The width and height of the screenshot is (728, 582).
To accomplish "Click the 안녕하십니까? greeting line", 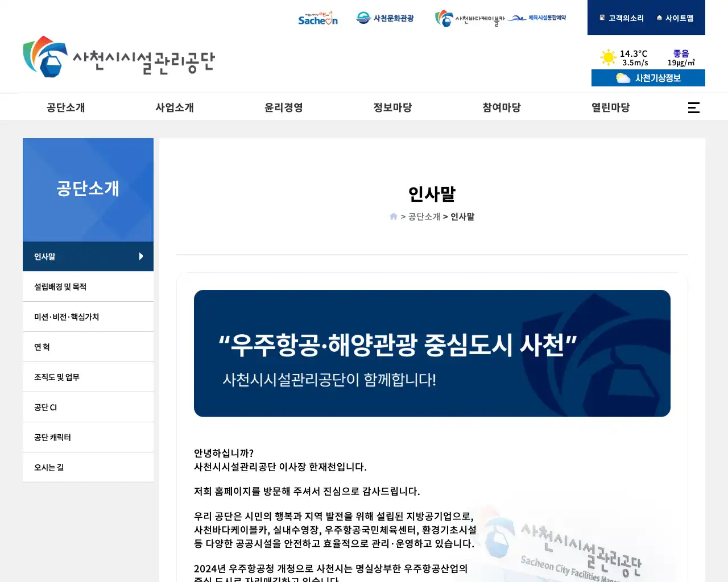I will pyautogui.click(x=224, y=453).
